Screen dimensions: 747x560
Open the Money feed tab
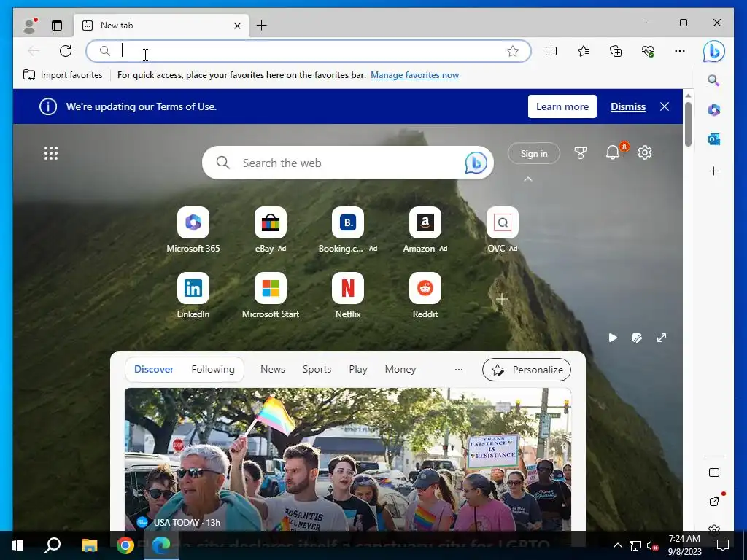pyautogui.click(x=400, y=369)
